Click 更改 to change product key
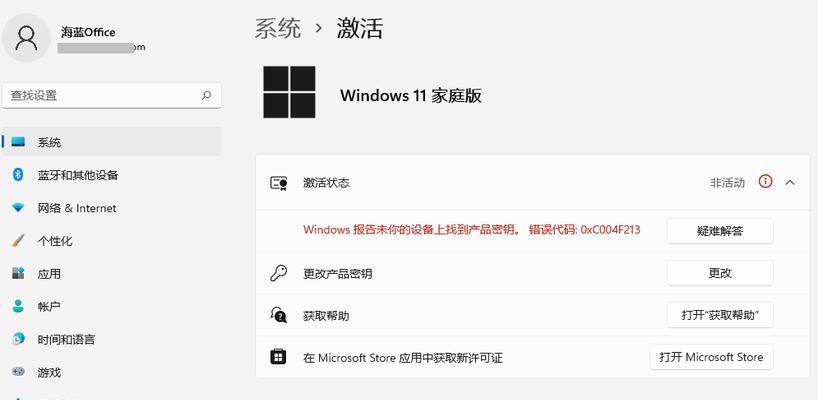Viewport: 818px width, 400px height. pyautogui.click(x=720, y=273)
